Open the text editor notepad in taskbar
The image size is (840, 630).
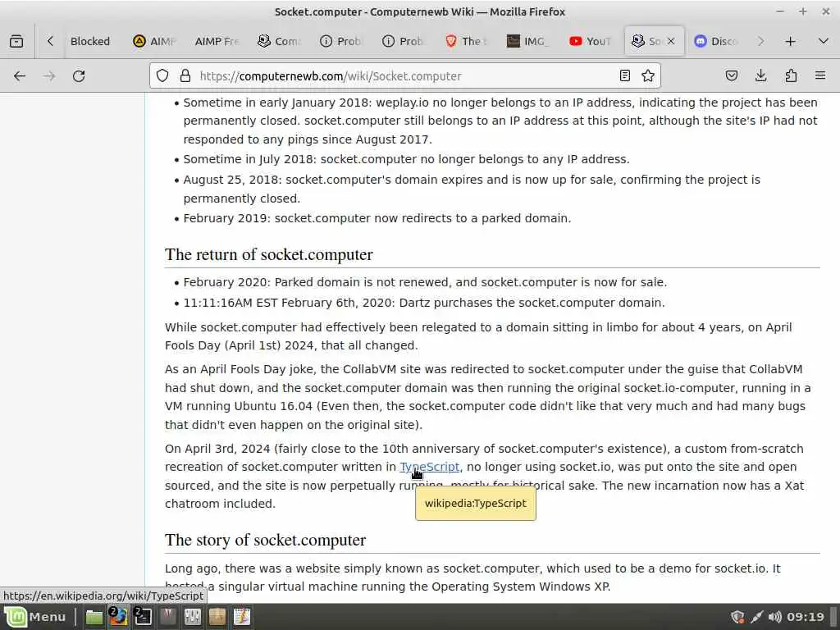[242, 617]
